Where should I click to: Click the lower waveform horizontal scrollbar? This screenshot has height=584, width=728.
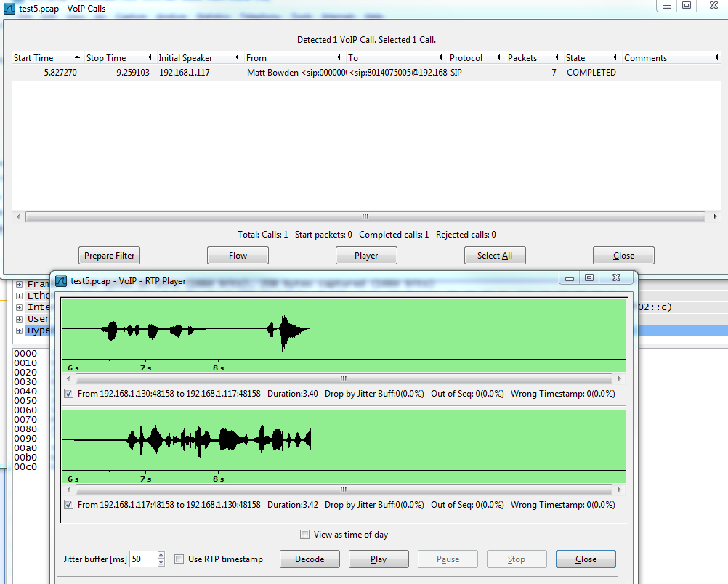pos(341,490)
